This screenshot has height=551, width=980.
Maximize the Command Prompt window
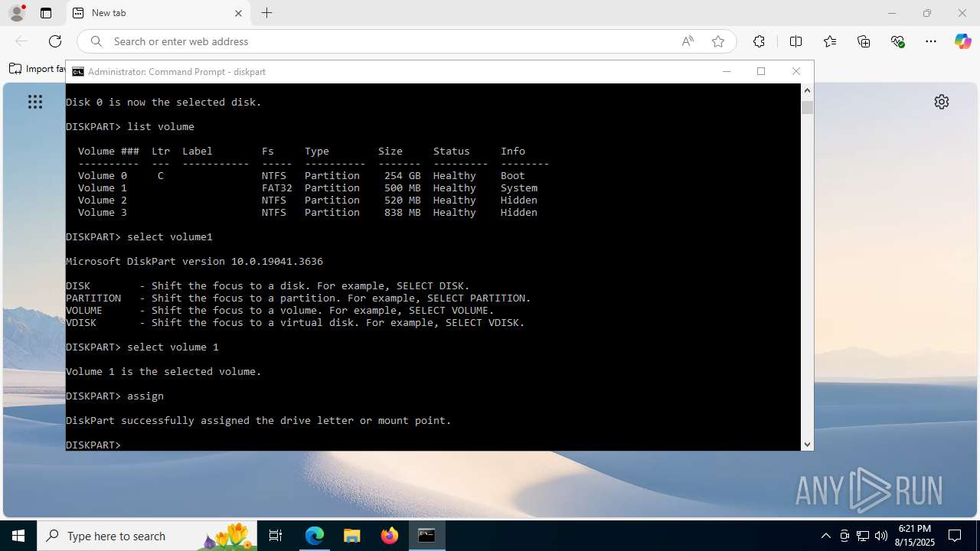pyautogui.click(x=761, y=71)
